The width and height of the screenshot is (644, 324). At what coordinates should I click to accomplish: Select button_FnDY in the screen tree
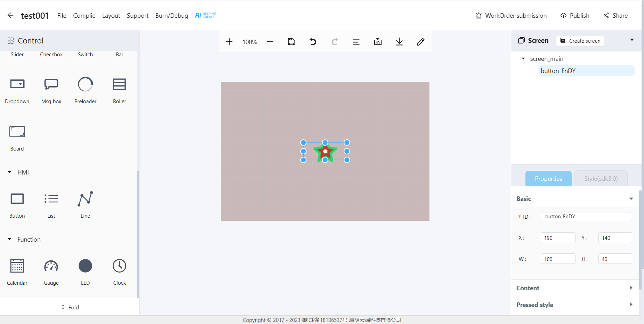coord(587,71)
